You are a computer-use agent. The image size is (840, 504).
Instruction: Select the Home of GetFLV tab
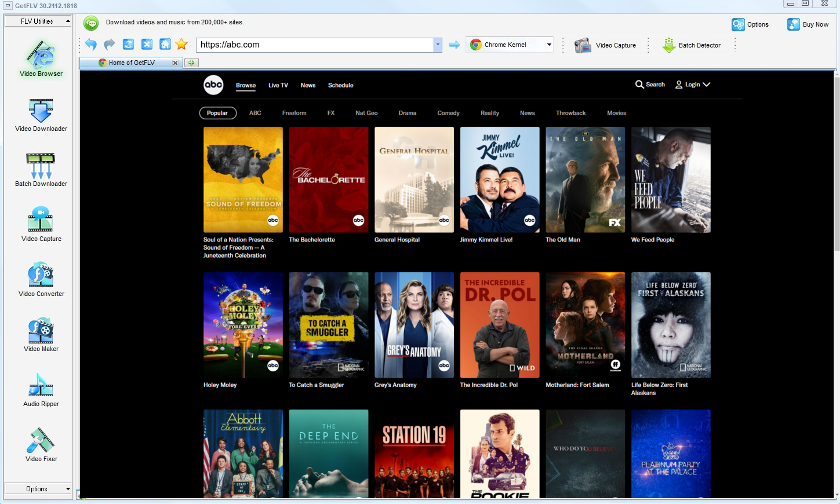click(x=131, y=63)
